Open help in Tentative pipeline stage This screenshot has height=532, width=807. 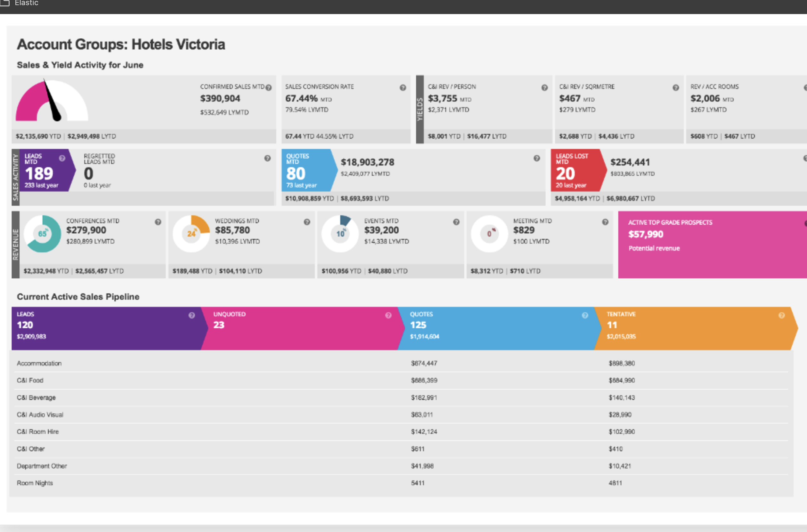(x=782, y=315)
